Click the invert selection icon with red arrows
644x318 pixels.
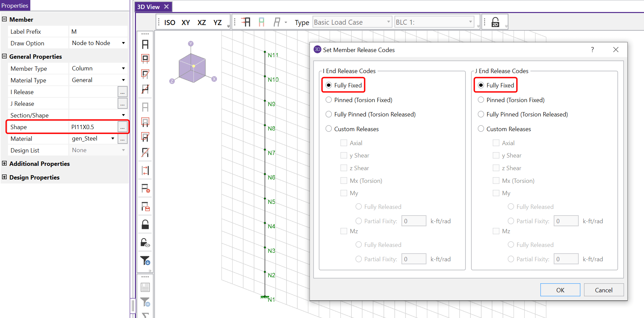145,171
